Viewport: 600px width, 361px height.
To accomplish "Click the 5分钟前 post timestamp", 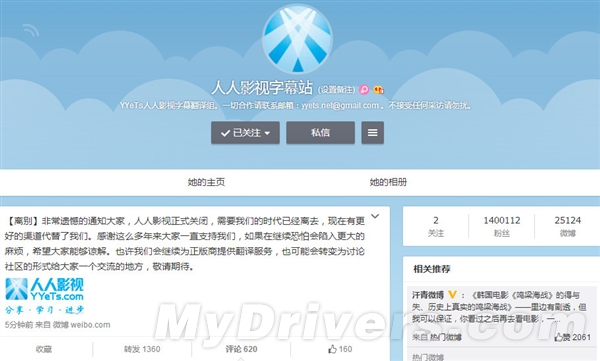I will [19, 325].
